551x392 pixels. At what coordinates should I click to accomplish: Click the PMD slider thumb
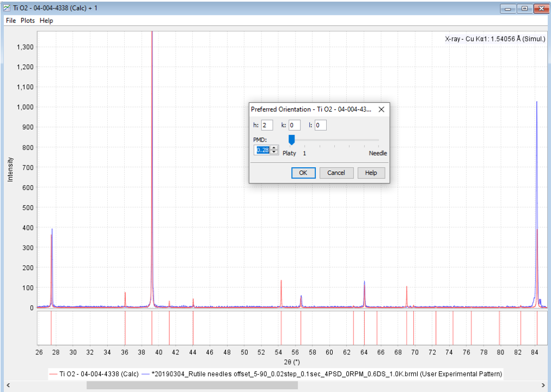tap(291, 140)
